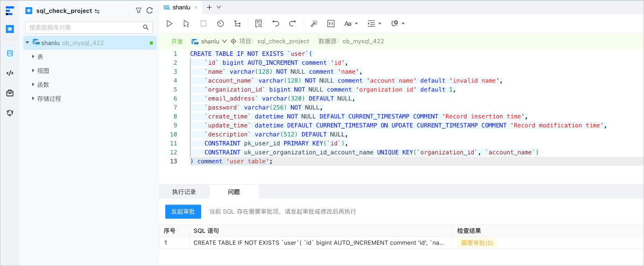Click the search magnifier icon
This screenshot has width=644, height=266.
tap(146, 27)
